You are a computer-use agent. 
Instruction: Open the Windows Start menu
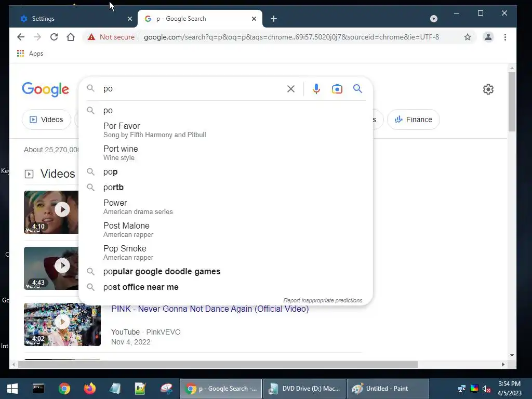(12, 389)
